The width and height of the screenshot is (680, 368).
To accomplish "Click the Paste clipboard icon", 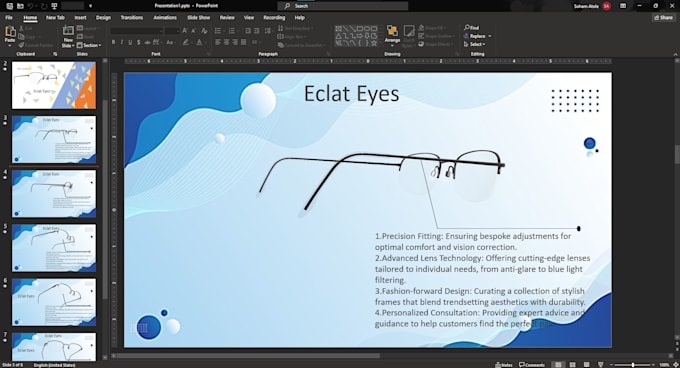I will coord(10,31).
